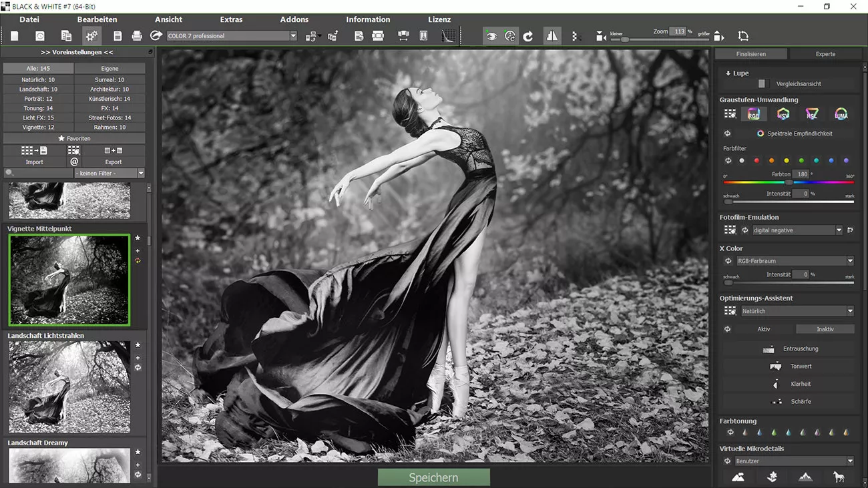Click the printer icon in toolbar
The height and width of the screenshot is (488, 868).
click(137, 36)
